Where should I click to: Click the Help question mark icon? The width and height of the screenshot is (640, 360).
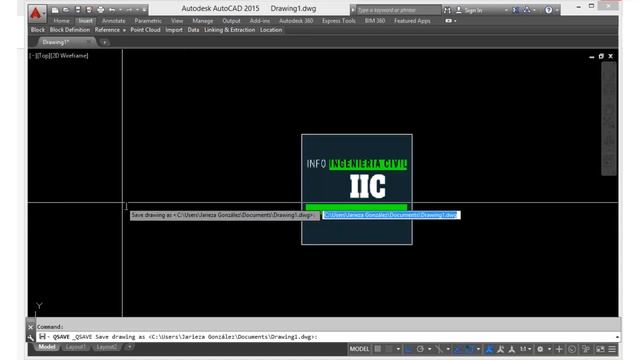[549, 10]
